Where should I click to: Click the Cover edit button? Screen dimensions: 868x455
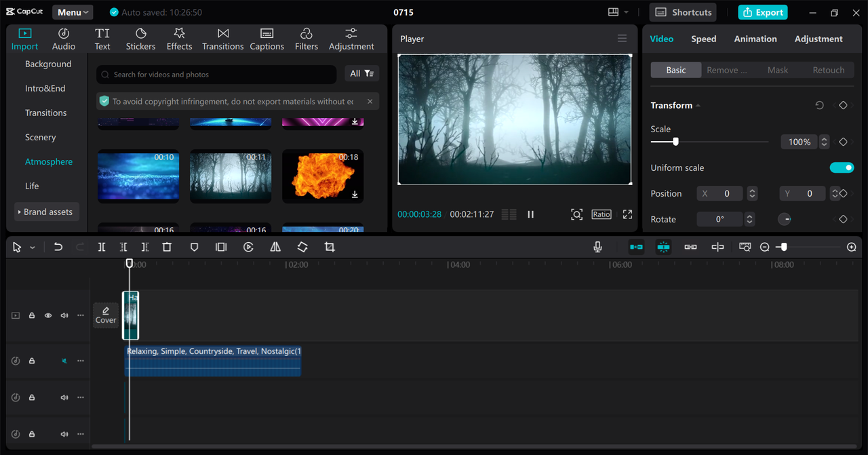point(106,315)
